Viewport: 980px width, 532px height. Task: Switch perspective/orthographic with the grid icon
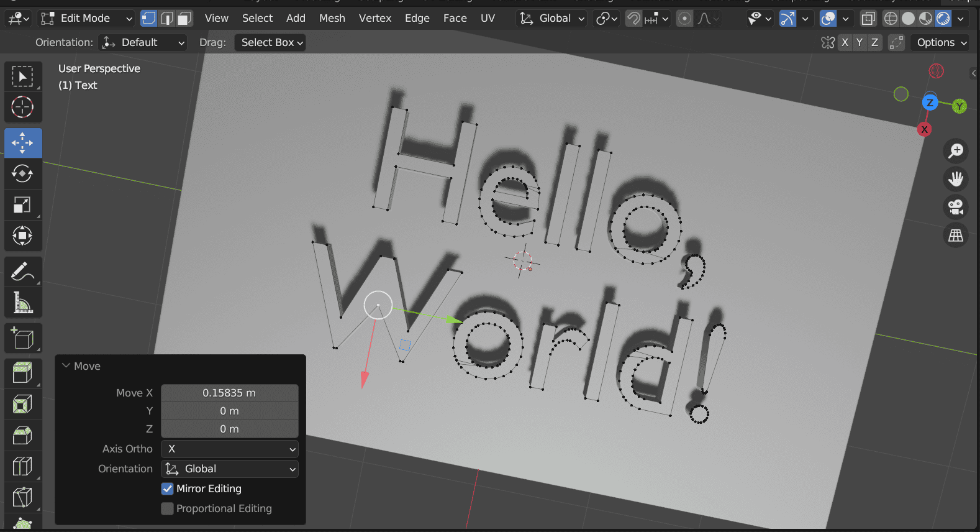[956, 236]
